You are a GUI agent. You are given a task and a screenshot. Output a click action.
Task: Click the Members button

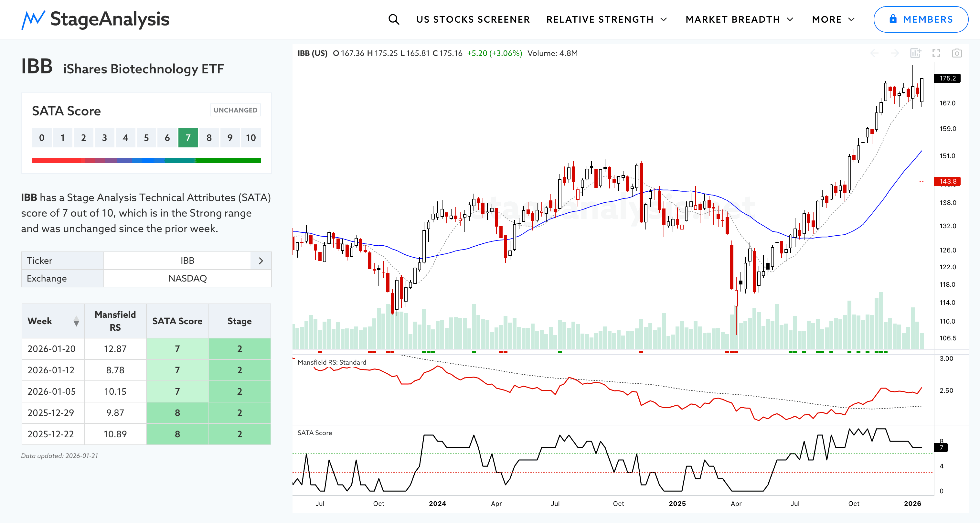(921, 19)
